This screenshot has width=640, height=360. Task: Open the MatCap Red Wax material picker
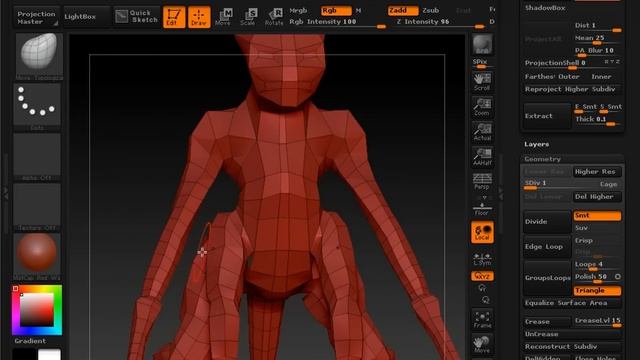(37, 257)
